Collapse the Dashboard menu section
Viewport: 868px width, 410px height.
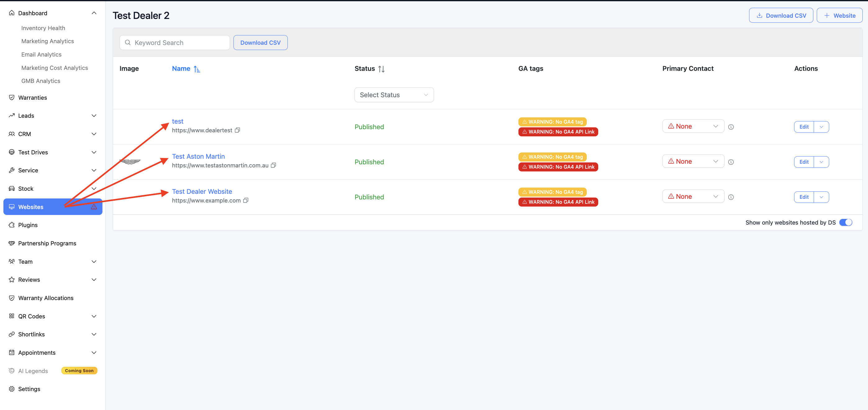[94, 13]
